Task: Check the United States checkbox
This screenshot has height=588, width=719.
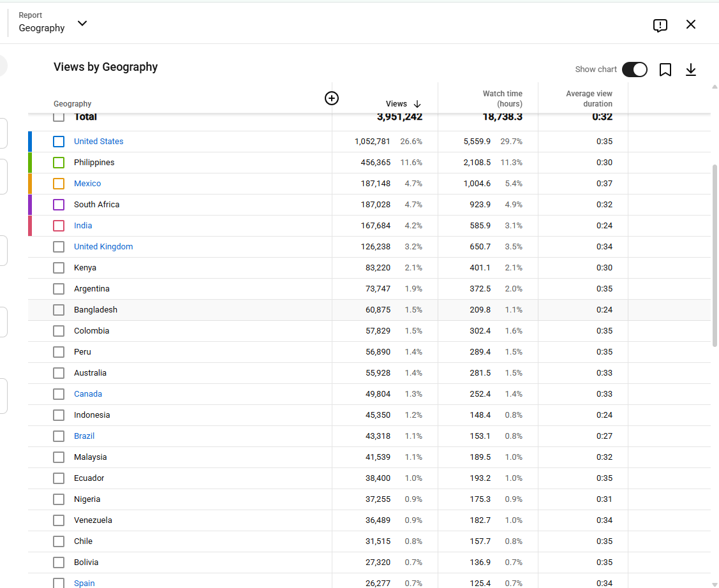Action: point(59,142)
